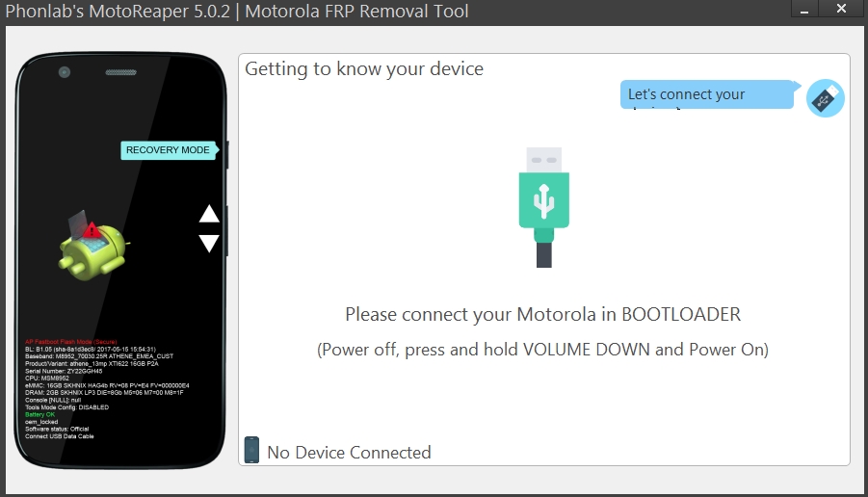Click the phone front camera lens

(x=65, y=72)
